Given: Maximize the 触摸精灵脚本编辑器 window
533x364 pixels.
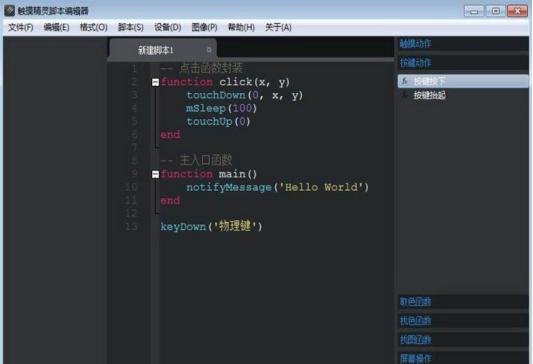Looking at the screenshot, I should [496, 11].
